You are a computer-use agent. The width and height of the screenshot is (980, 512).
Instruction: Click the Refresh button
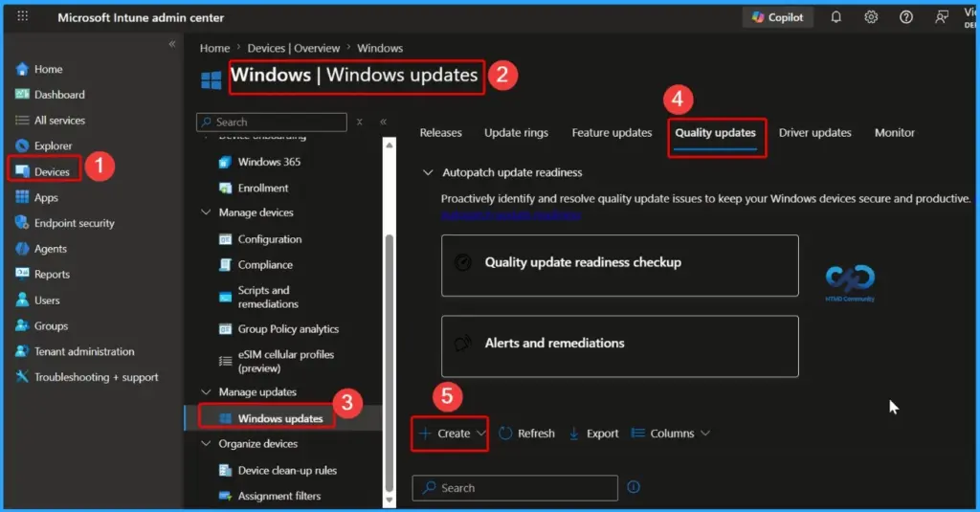point(527,434)
